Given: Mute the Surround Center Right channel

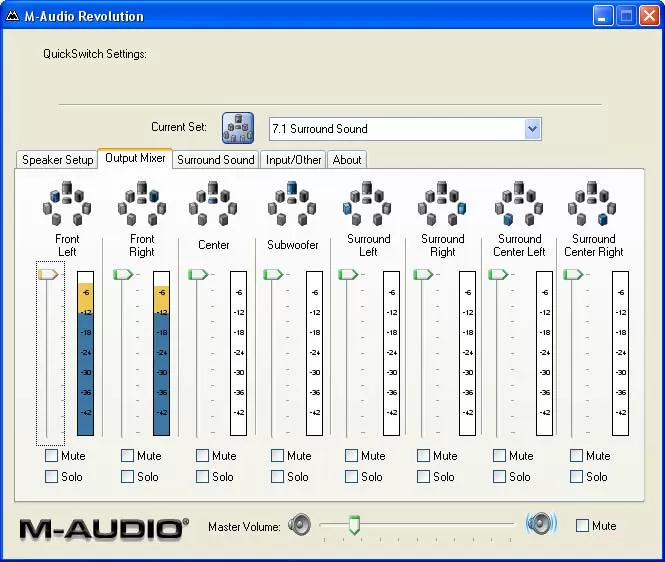Looking at the screenshot, I should click(576, 456).
